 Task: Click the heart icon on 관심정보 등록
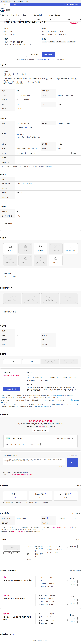click(x=30, y=55)
